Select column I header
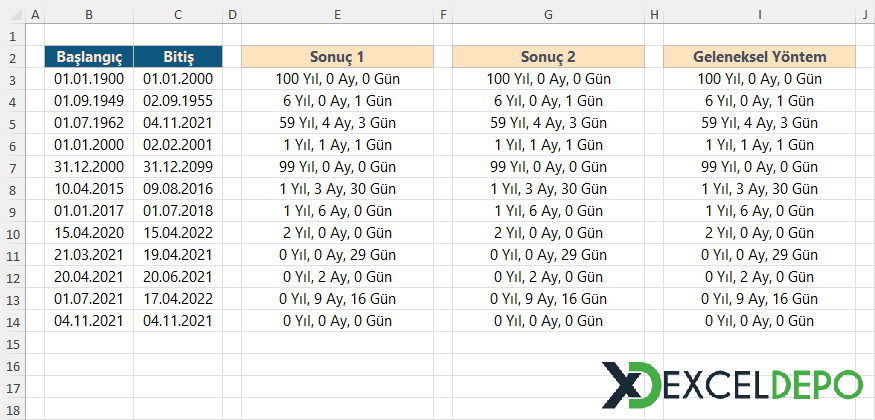 [x=759, y=14]
